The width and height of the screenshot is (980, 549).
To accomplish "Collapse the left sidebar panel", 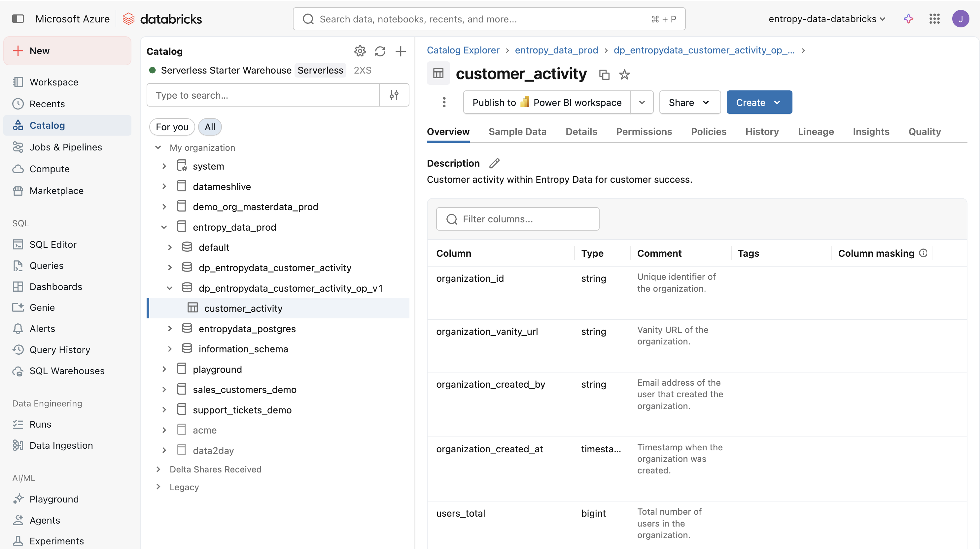I will 18,18.
